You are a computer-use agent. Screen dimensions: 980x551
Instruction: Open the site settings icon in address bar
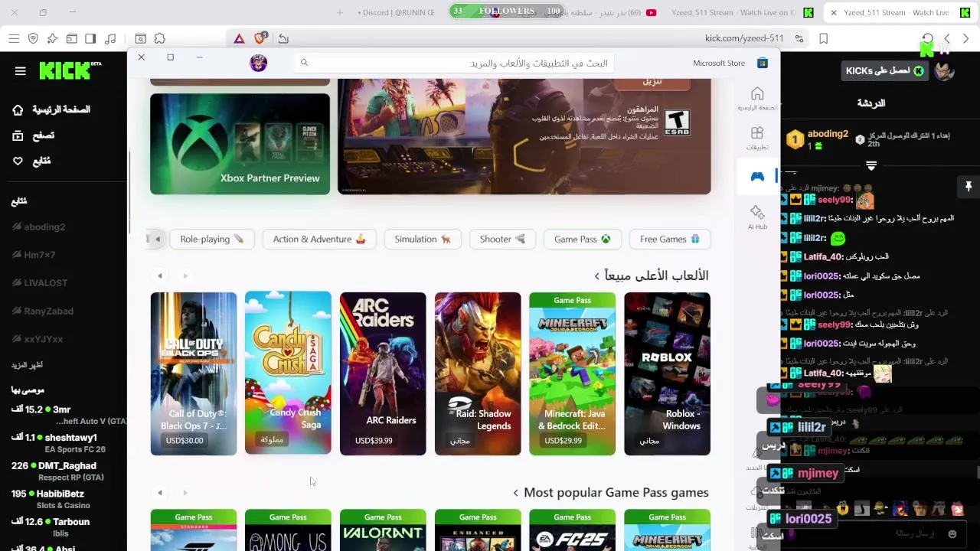(799, 38)
